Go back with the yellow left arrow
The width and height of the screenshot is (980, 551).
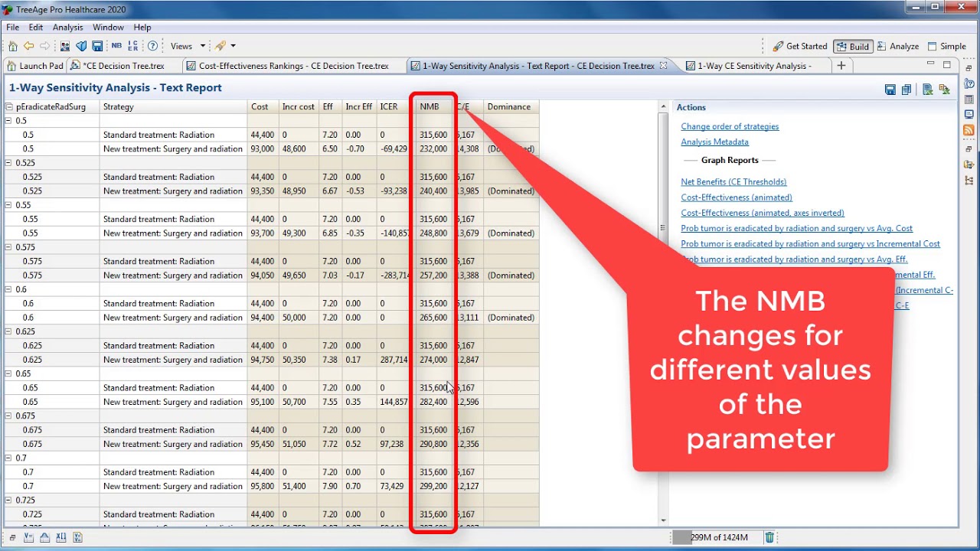(x=28, y=46)
